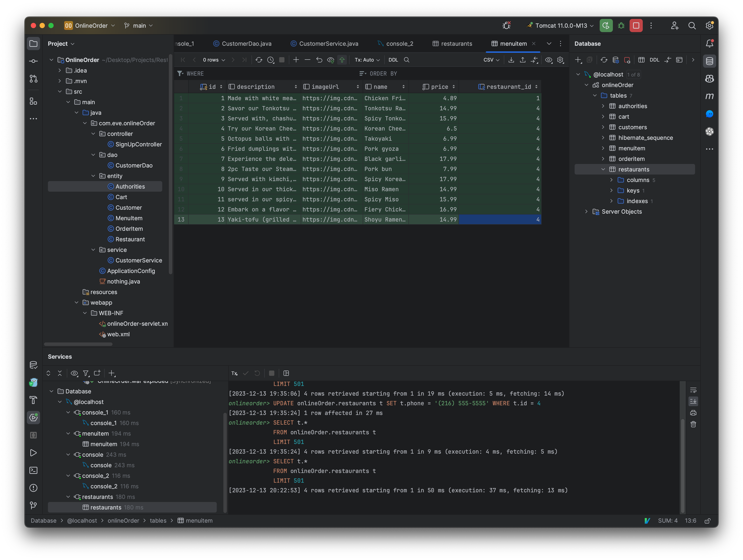Add a new row to the data grid
Viewport: 743px width, 560px height.
coord(296,60)
